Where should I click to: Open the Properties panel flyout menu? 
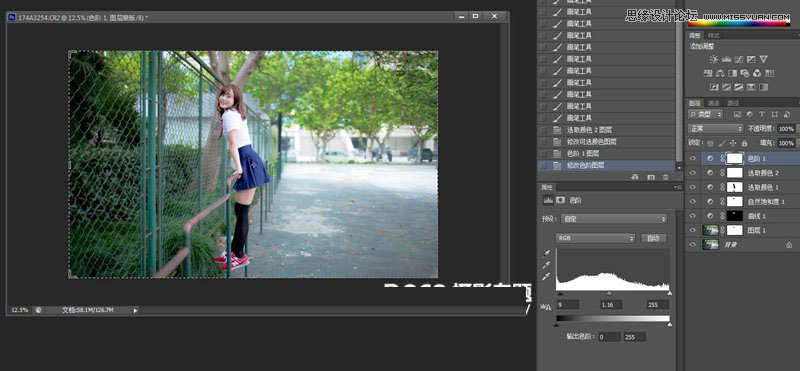pyautogui.click(x=677, y=187)
